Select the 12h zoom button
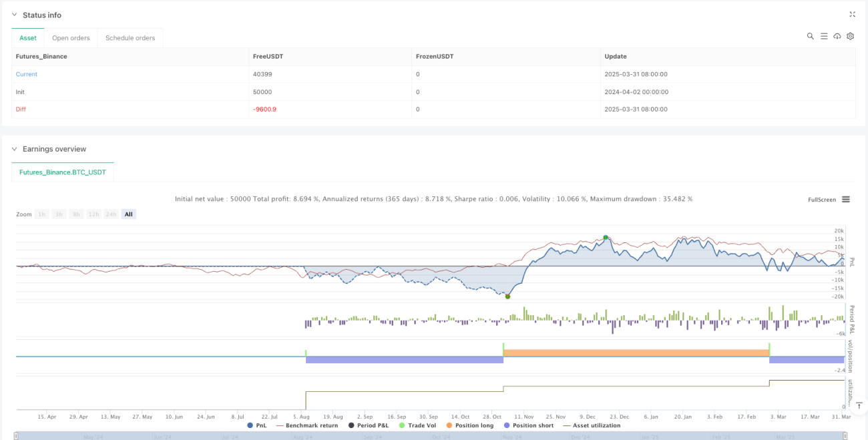 pyautogui.click(x=93, y=214)
